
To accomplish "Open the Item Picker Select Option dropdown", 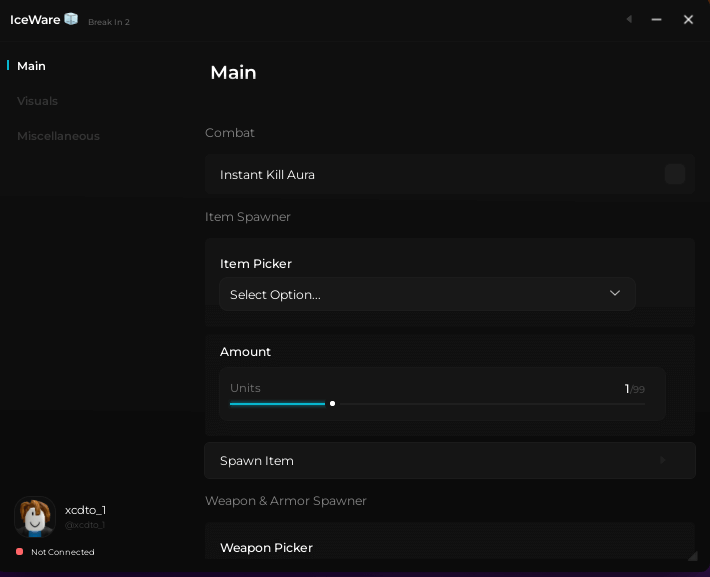I will (x=427, y=294).
